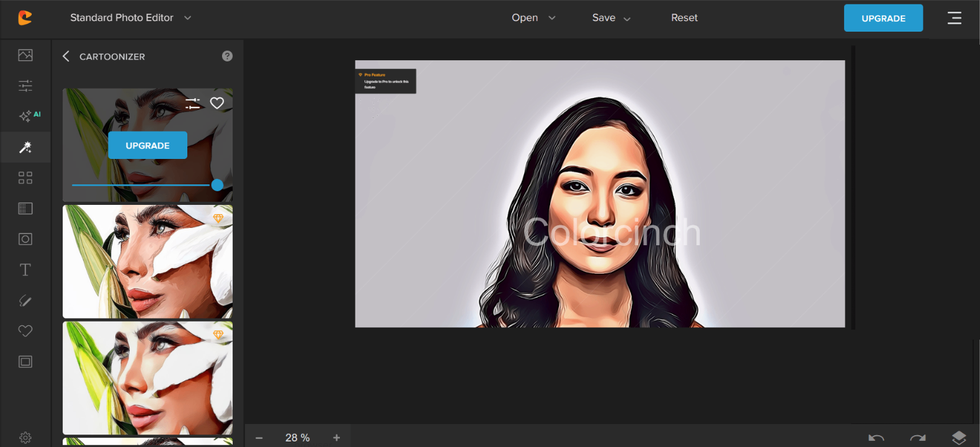Adjust the cartoonizer intensity slider handle
The height and width of the screenshot is (447, 980).
click(217, 185)
